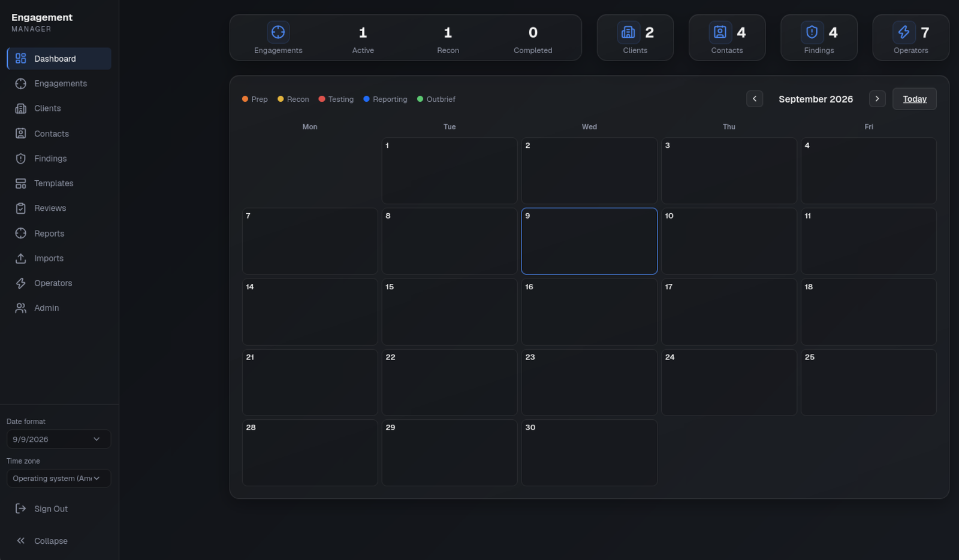
Task: Open the Date format dropdown
Action: click(x=59, y=439)
